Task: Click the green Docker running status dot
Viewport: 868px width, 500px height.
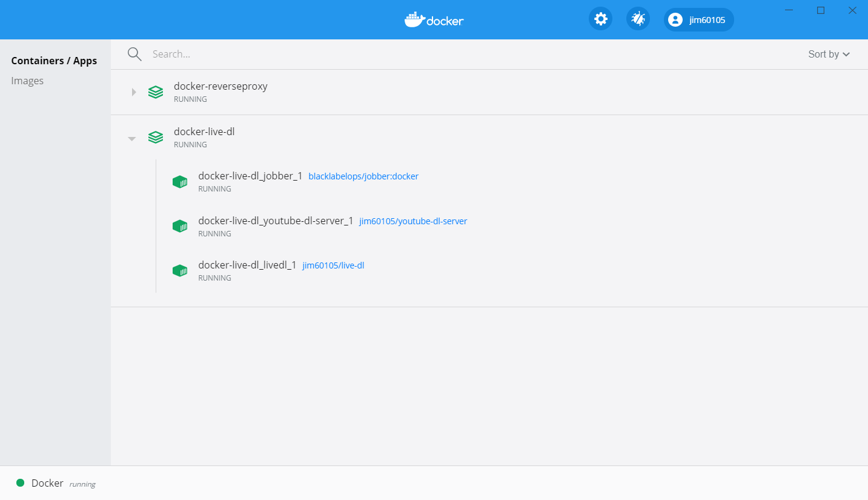Action: (x=20, y=483)
